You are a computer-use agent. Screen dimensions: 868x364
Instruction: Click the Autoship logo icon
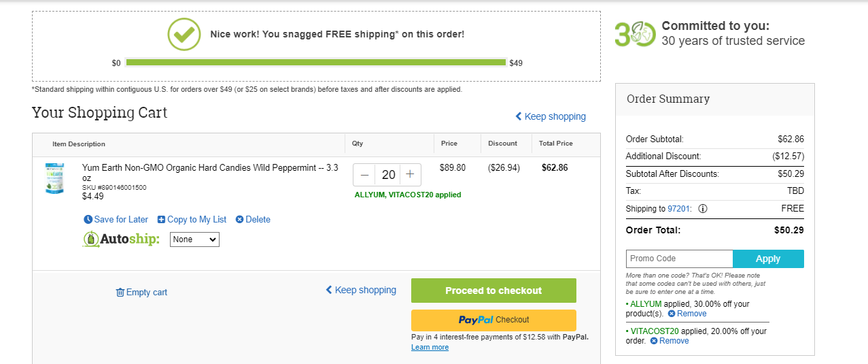point(90,239)
